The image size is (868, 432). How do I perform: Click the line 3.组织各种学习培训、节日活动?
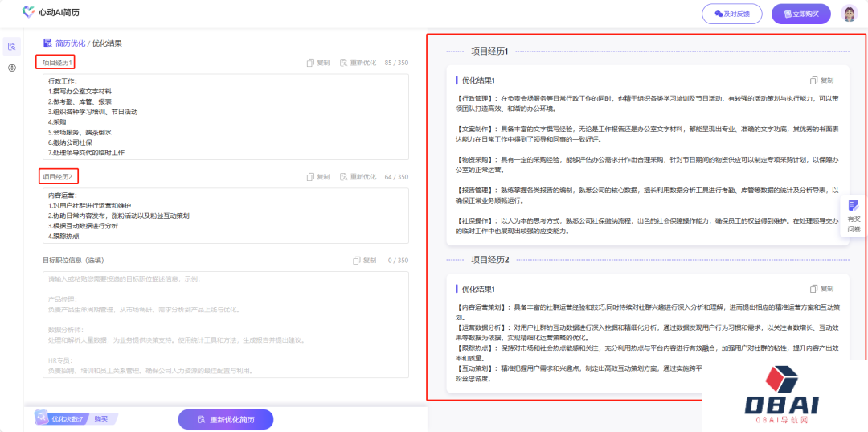[92, 112]
